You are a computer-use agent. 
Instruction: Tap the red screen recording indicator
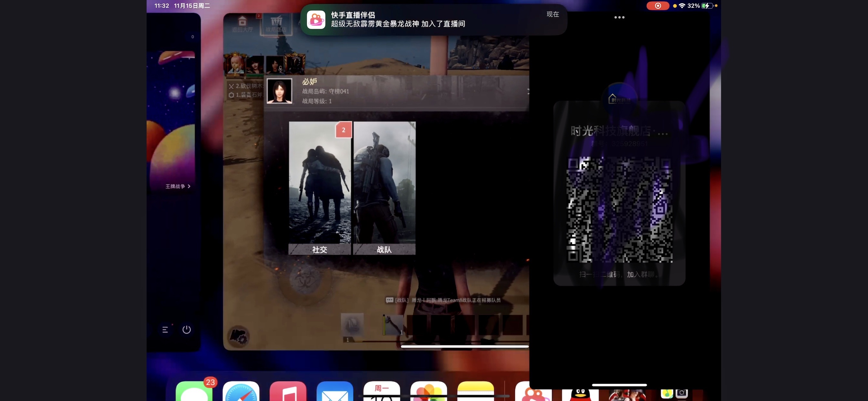658,6
